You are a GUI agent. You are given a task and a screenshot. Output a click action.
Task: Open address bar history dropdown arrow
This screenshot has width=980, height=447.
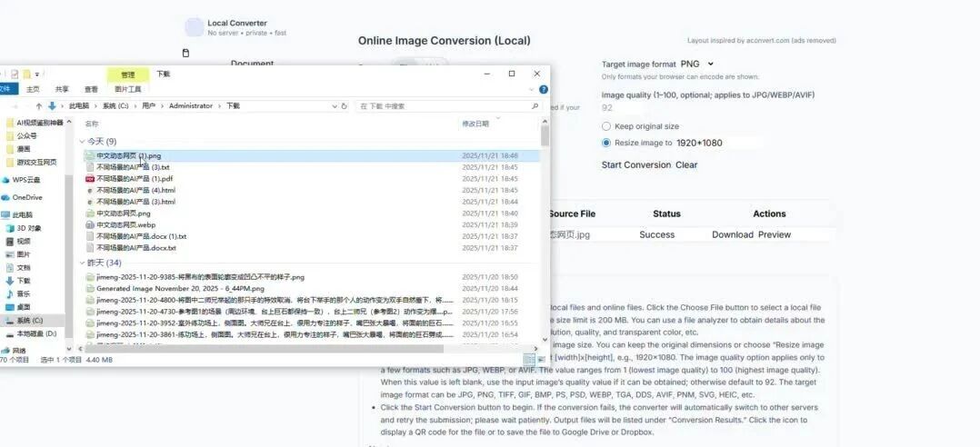click(x=335, y=106)
